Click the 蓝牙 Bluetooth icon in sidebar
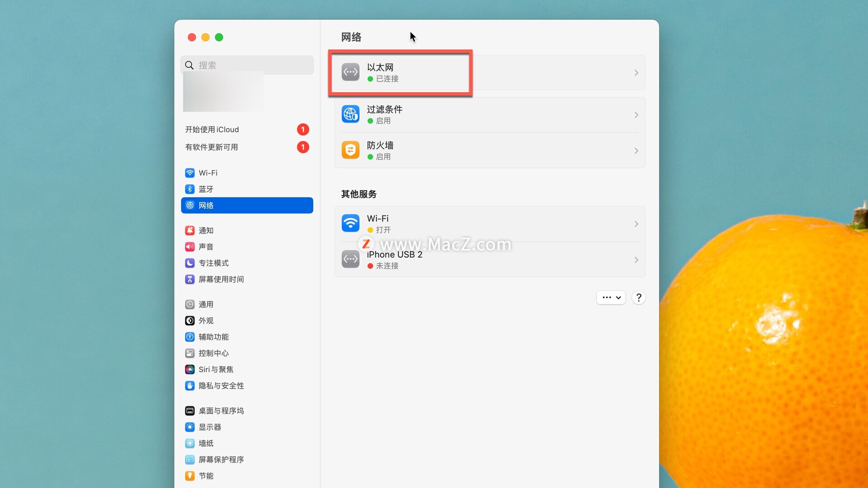868x488 pixels. click(x=190, y=189)
